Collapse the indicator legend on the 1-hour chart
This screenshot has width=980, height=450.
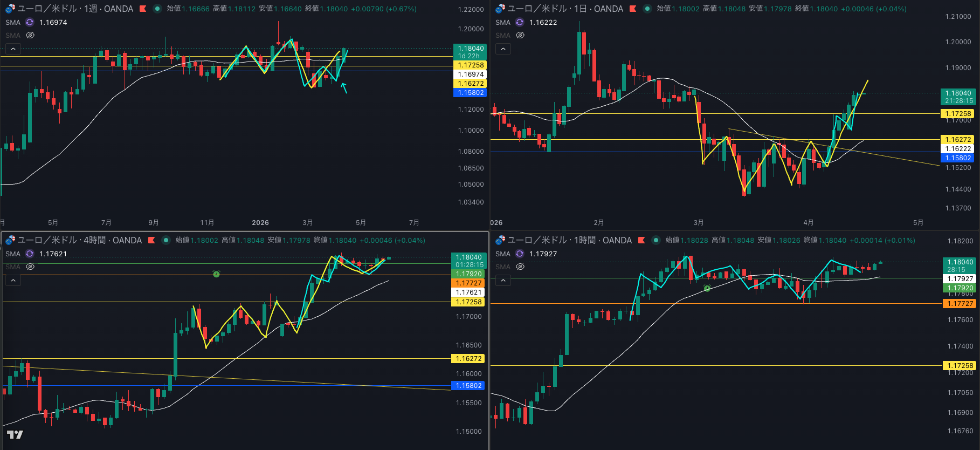pyautogui.click(x=503, y=281)
